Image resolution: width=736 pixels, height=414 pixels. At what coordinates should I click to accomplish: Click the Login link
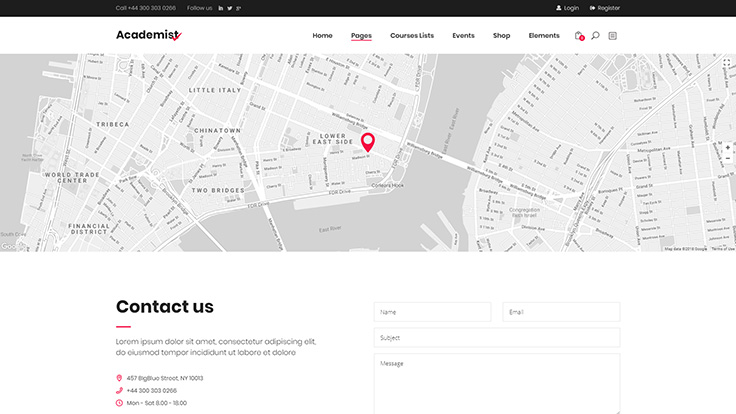point(567,8)
